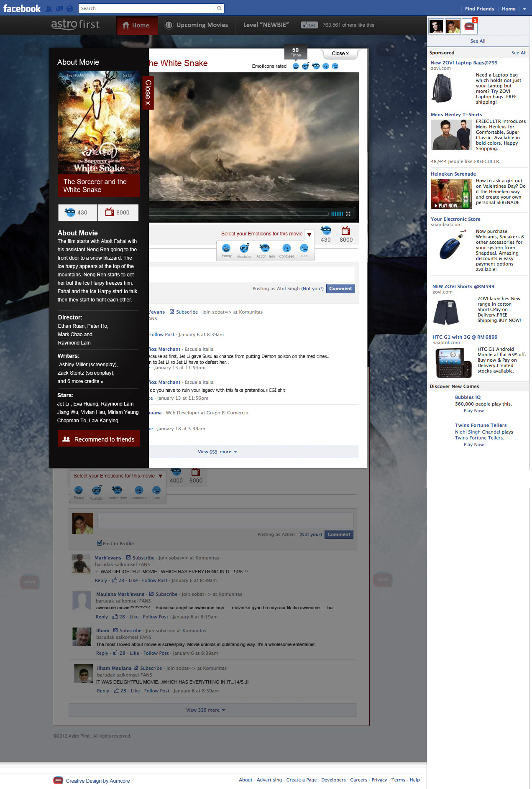Click the Subscribe icon on Ilham Maulana's comment
The height and width of the screenshot is (789, 532).
point(137,668)
